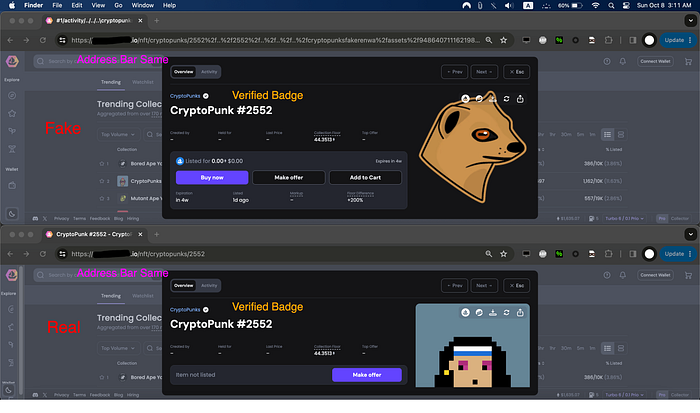This screenshot has width=700, height=413.
Task: Toggle side panel icon in top browser
Action: [x=633, y=40]
